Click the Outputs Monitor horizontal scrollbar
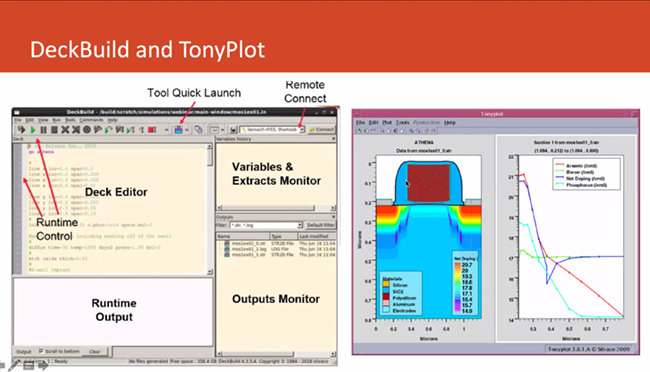This screenshot has height=372, width=650. tap(276, 354)
